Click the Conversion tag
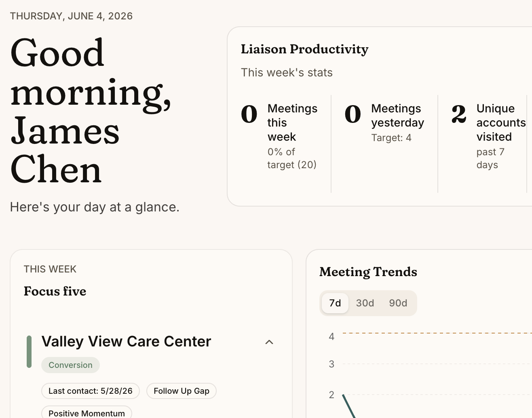The image size is (532, 418). [x=70, y=365]
